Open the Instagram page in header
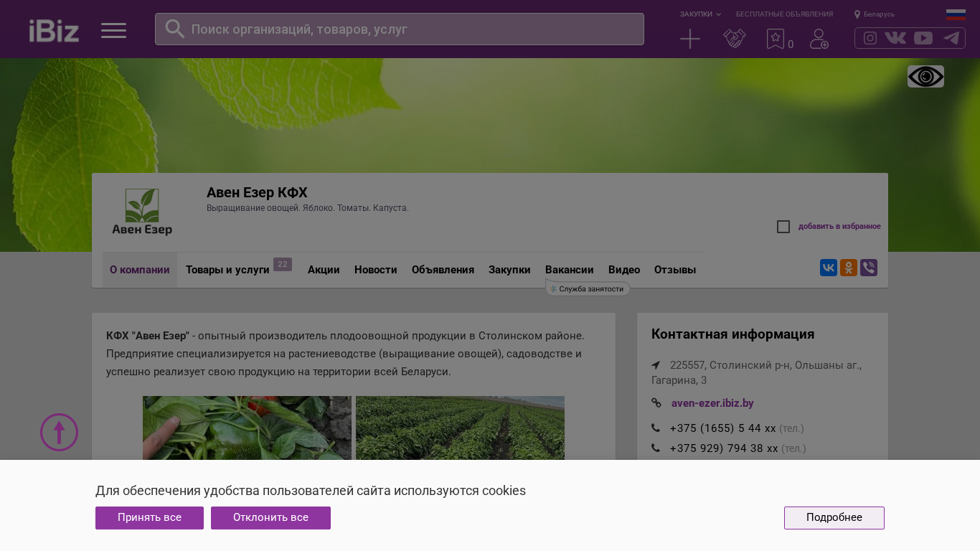Image resolution: width=980 pixels, height=551 pixels. 870,38
